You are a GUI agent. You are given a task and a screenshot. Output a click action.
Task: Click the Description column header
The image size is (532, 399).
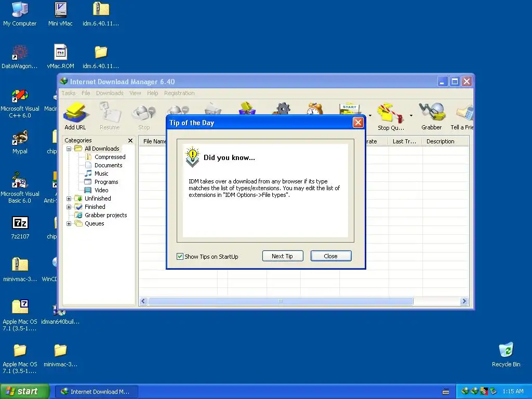[445, 141]
